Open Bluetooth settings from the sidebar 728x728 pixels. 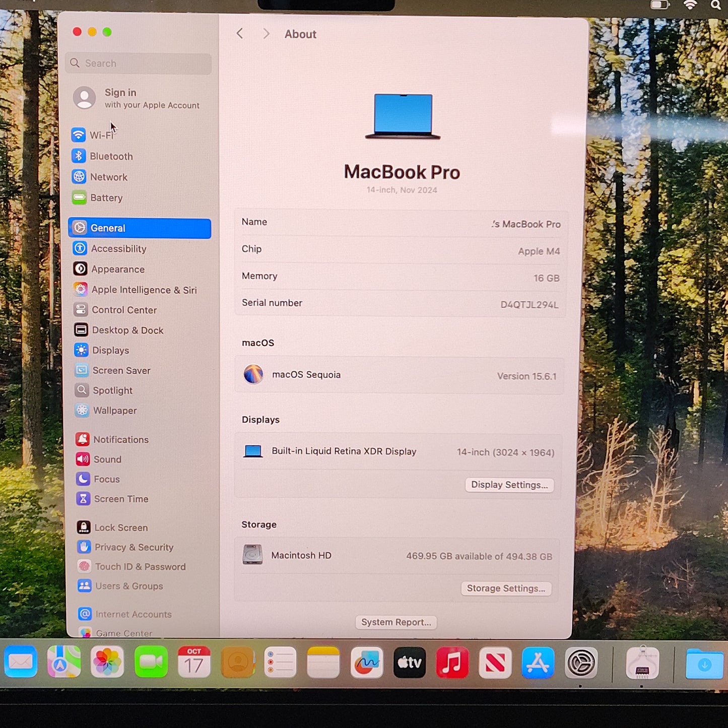pos(111,156)
